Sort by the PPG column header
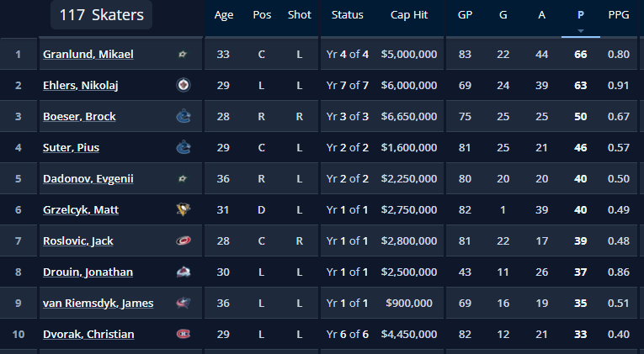644x354 pixels. click(618, 15)
